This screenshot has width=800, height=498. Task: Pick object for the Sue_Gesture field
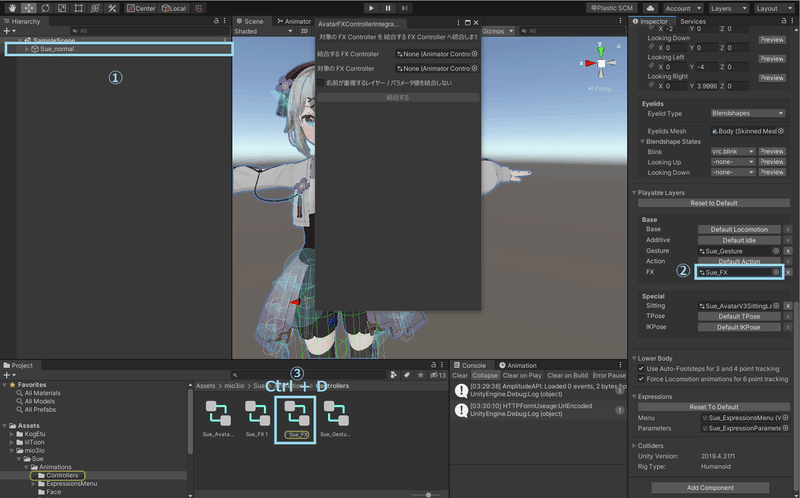coord(776,251)
